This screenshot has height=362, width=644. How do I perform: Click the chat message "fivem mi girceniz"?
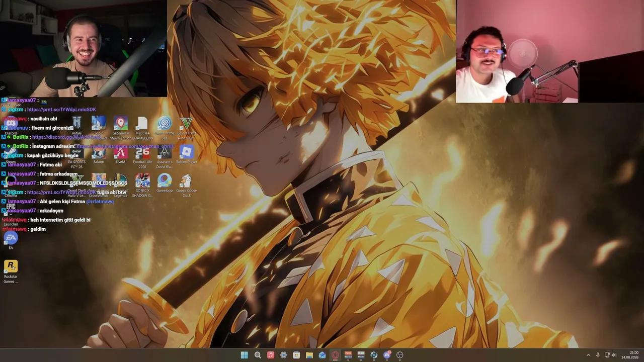pos(51,128)
